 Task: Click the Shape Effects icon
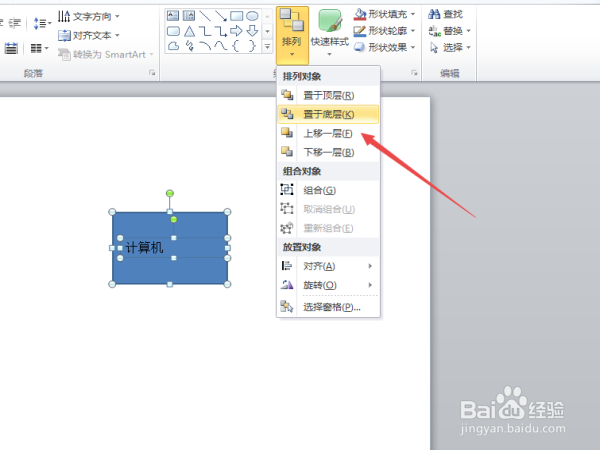point(360,47)
